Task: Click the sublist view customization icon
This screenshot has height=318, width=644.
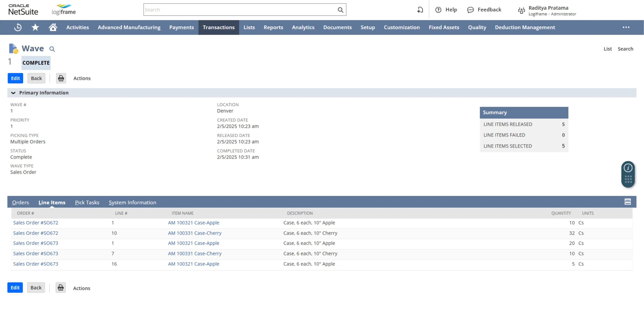Action: coord(628,202)
